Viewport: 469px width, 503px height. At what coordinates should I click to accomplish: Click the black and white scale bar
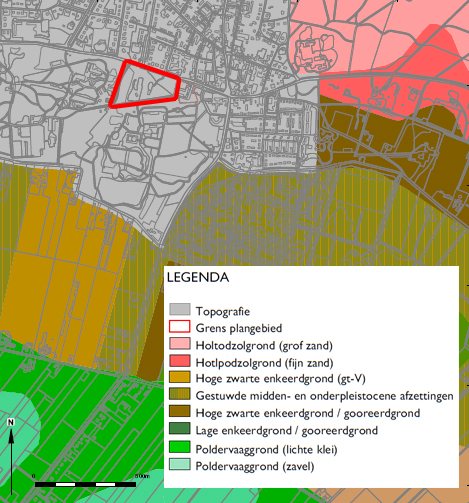85,484
